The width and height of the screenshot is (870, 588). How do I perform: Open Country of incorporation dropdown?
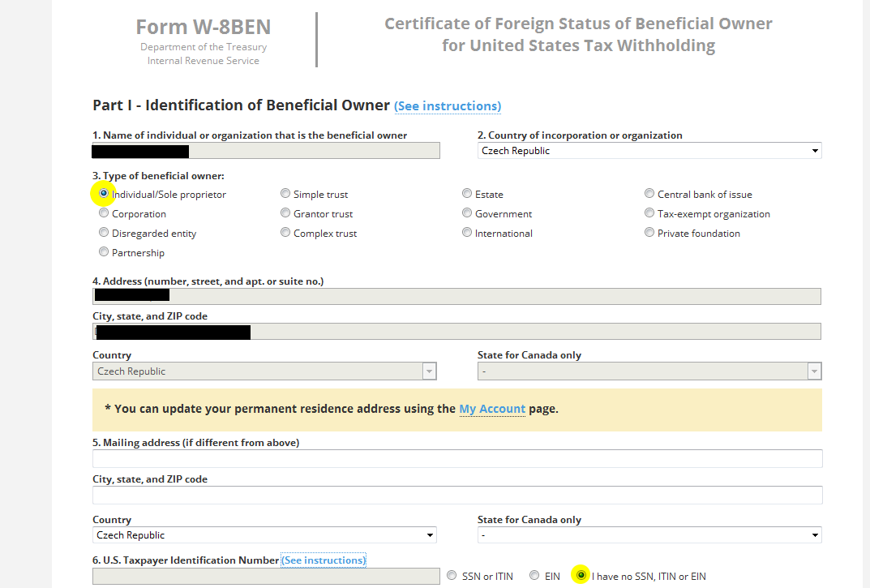coord(649,151)
